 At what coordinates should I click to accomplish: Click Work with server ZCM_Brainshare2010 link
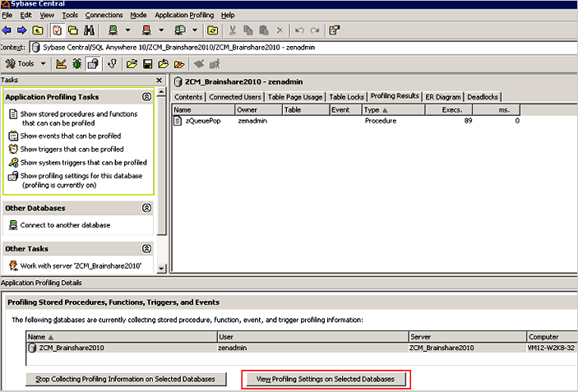[x=81, y=265]
